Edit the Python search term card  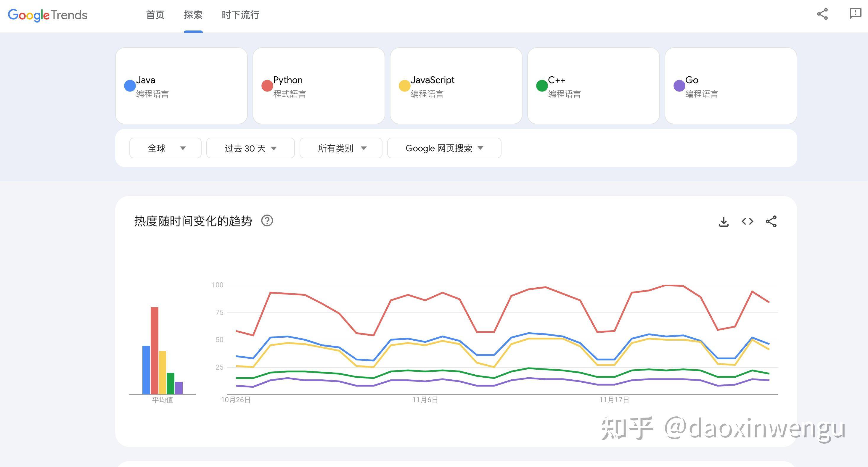coord(319,86)
